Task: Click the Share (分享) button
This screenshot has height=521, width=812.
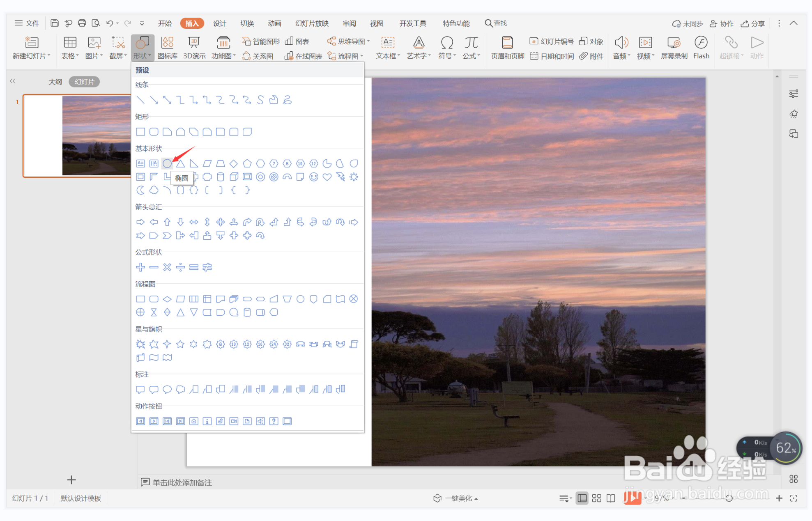Action: (752, 23)
